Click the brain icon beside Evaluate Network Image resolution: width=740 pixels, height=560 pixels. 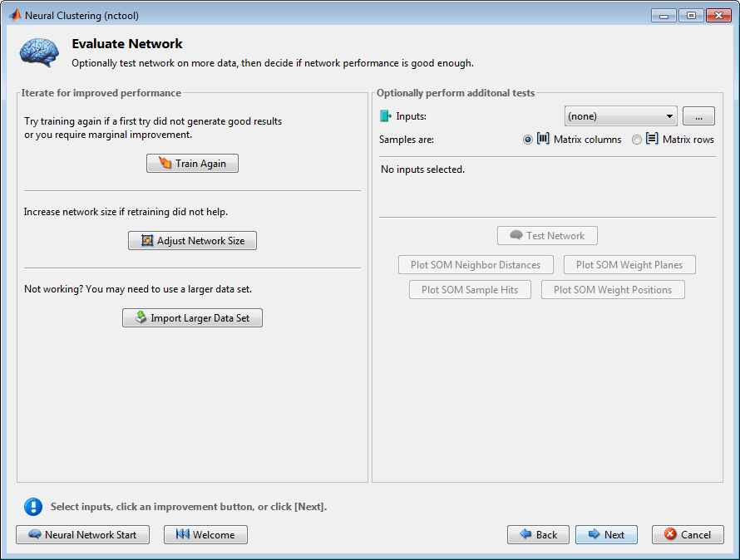coord(39,52)
